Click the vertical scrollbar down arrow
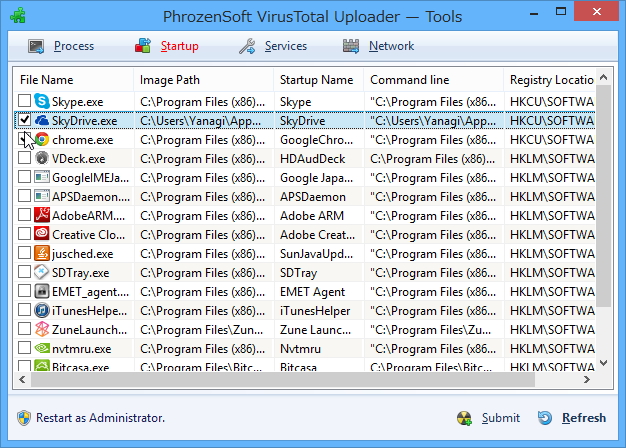Viewport: 626px width, 448px height. pos(604,363)
